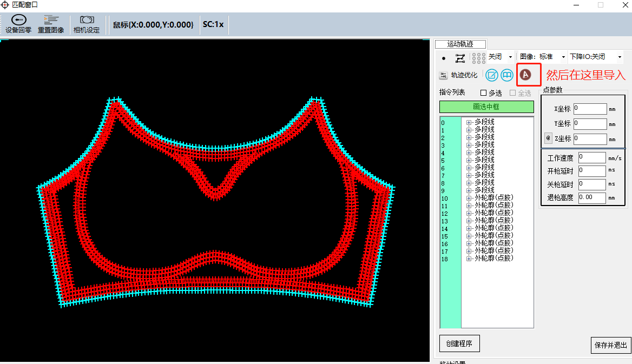
Task: Click the 创建程序 button
Action: pyautogui.click(x=459, y=343)
